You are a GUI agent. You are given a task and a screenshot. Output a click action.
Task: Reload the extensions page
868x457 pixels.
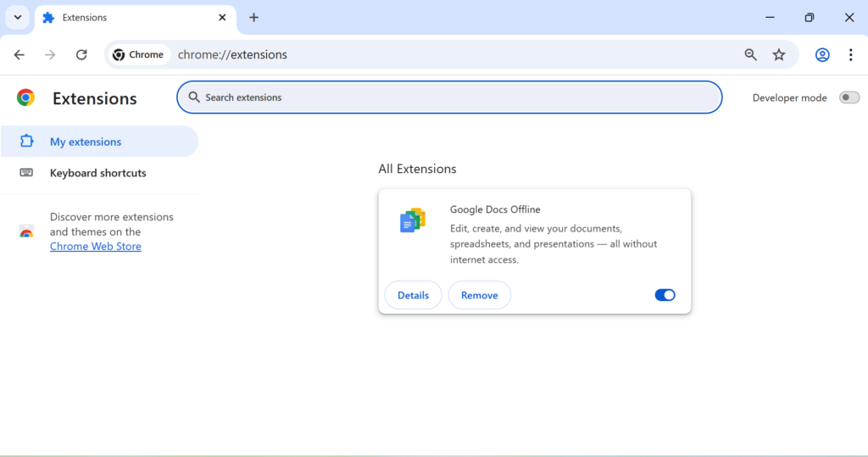tap(81, 55)
